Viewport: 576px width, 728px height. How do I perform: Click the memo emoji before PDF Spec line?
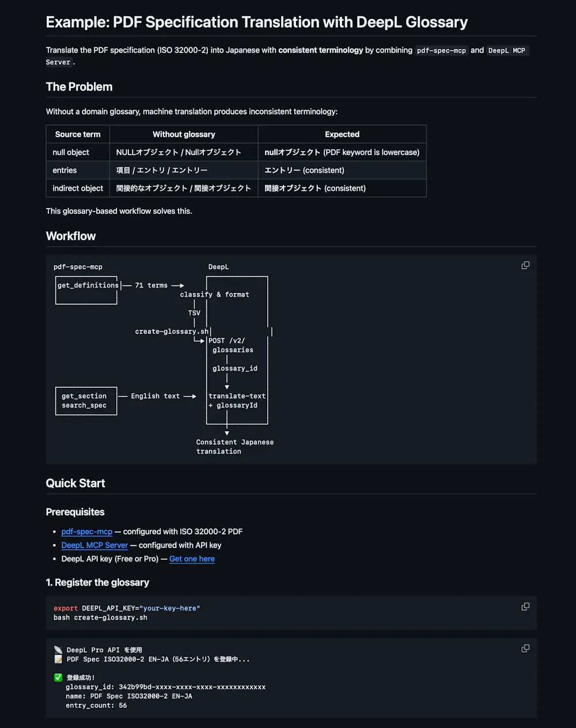58,659
